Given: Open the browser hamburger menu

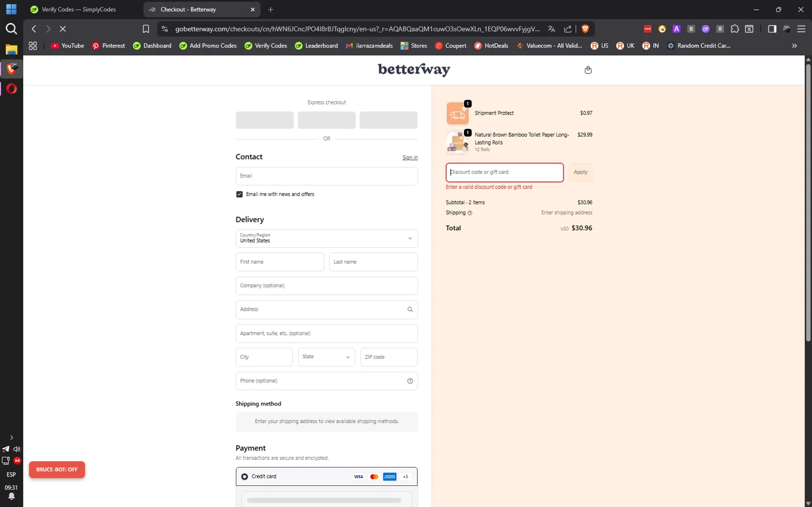Looking at the screenshot, I should point(801,29).
